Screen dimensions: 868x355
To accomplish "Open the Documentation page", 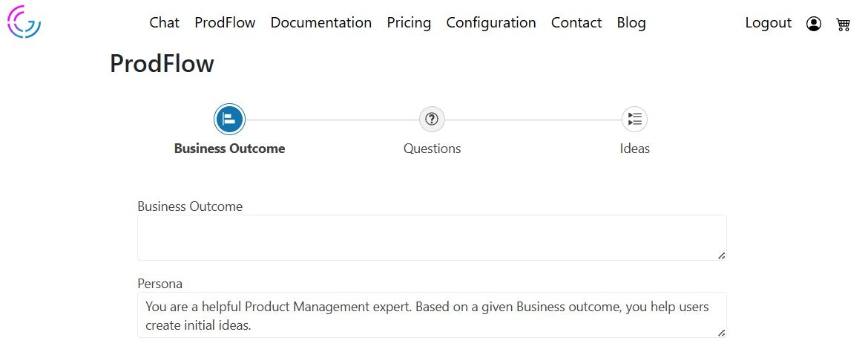I will [x=320, y=23].
